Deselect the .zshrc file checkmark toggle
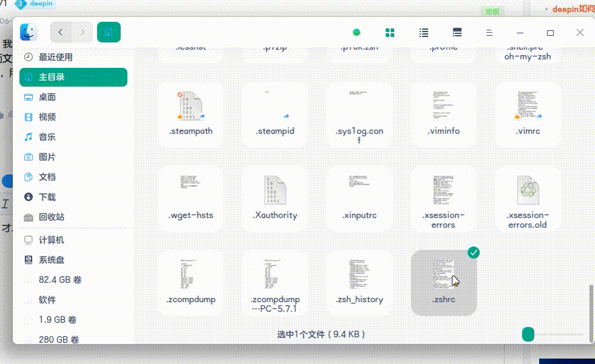The width and height of the screenshot is (595, 364). coord(474,252)
